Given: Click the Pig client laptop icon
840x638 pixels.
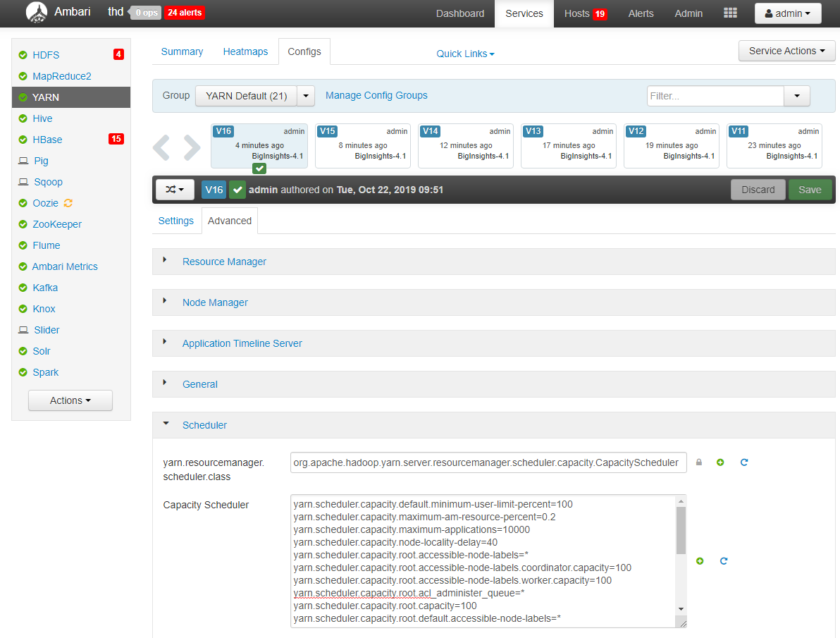Looking at the screenshot, I should (x=23, y=161).
